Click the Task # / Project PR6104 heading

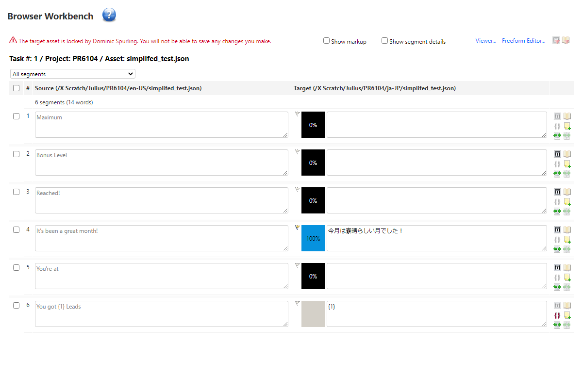coord(99,59)
